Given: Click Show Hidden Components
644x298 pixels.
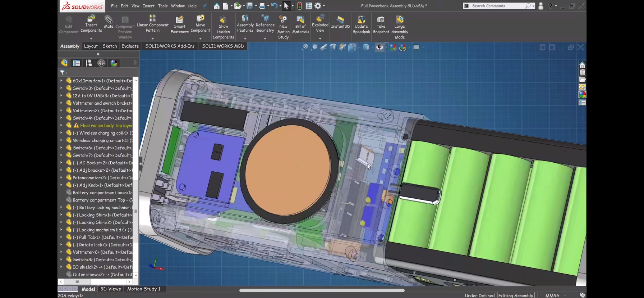Looking at the screenshot, I should pos(223,28).
